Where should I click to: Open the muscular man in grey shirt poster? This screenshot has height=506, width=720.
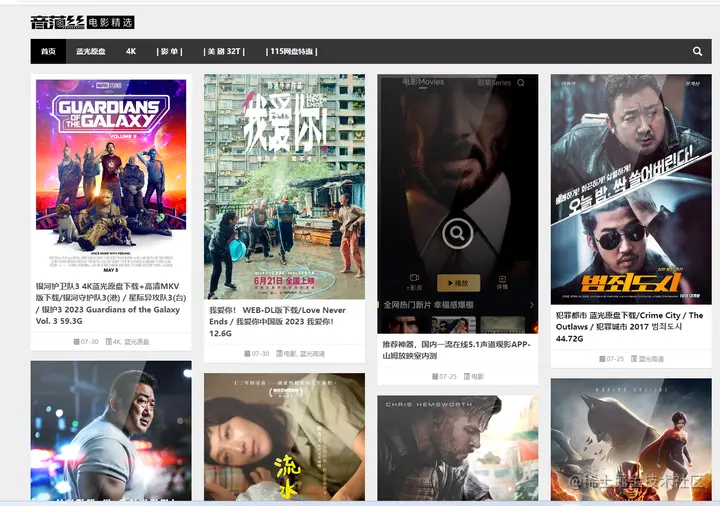(x=111, y=431)
